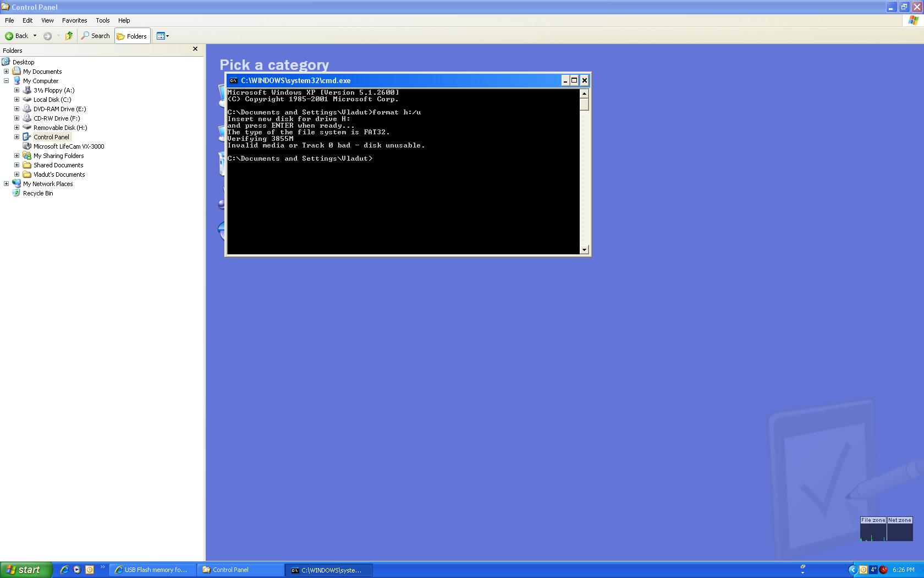This screenshot has width=924, height=578.
Task: Select the Control Panel icon in tree
Action: pos(27,137)
